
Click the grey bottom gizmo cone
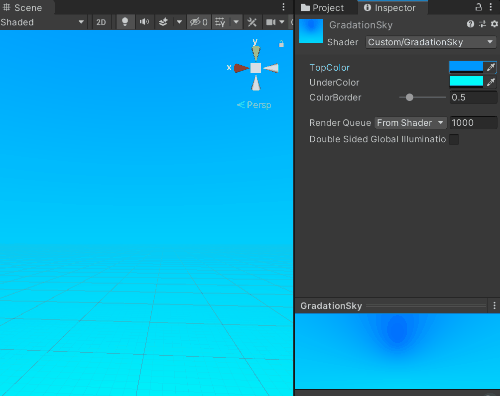click(x=256, y=83)
